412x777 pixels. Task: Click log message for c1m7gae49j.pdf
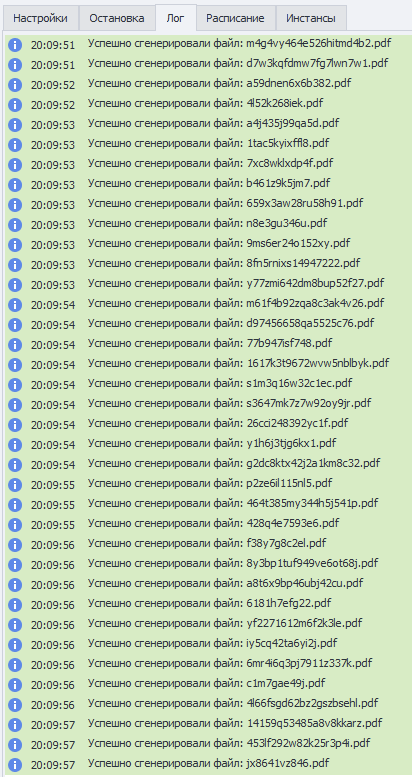coord(206,684)
